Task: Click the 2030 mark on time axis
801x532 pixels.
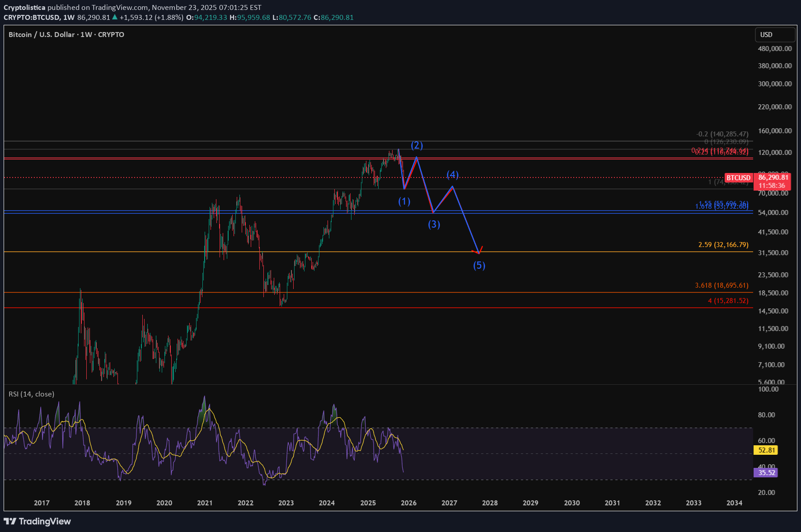Action: click(x=571, y=503)
